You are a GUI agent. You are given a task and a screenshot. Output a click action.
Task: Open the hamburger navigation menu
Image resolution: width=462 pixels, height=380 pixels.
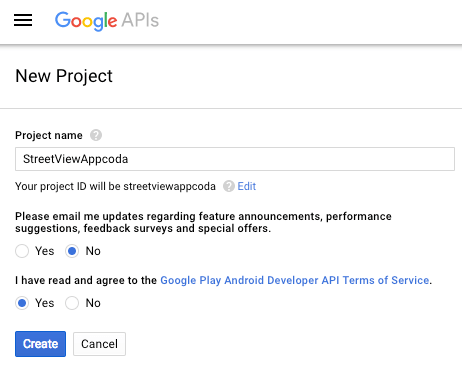pyautogui.click(x=23, y=20)
